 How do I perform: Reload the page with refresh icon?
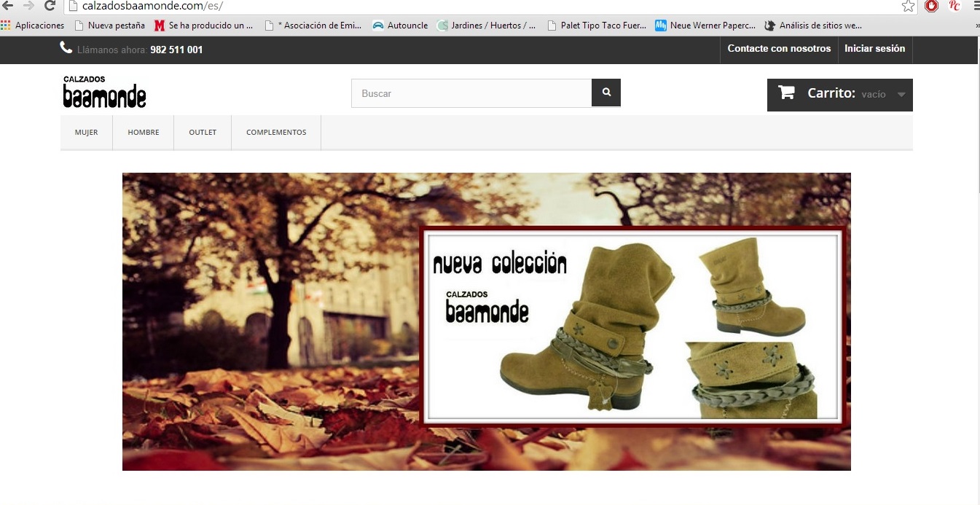coord(50,6)
